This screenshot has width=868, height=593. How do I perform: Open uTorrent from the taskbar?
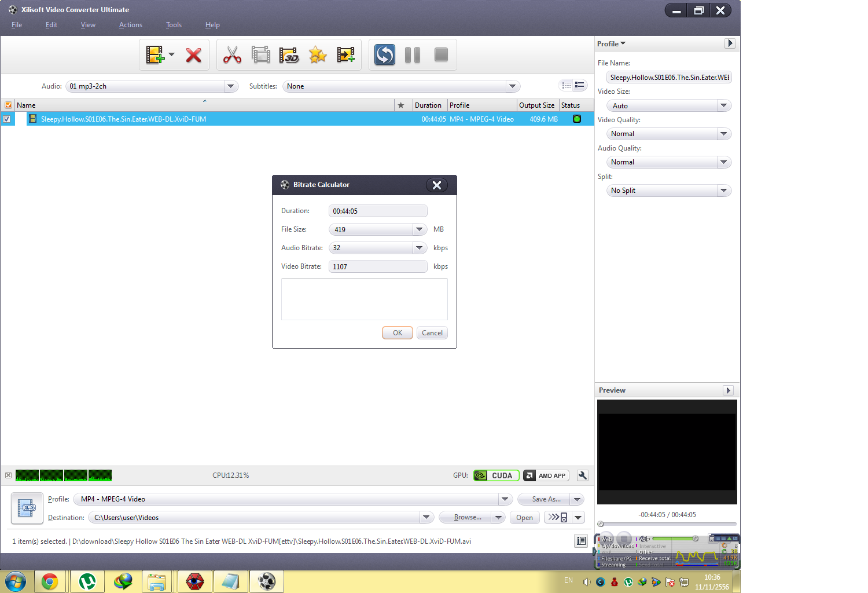87,581
